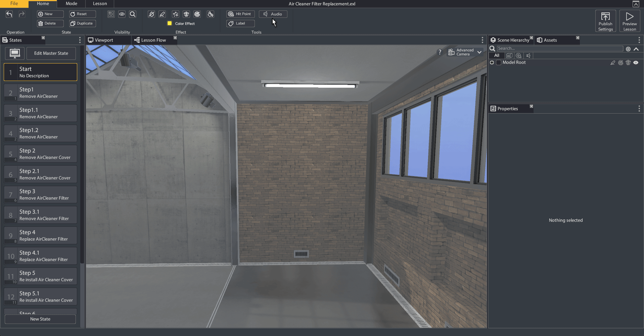Open the Advanced Camera dropdown

tap(479, 52)
